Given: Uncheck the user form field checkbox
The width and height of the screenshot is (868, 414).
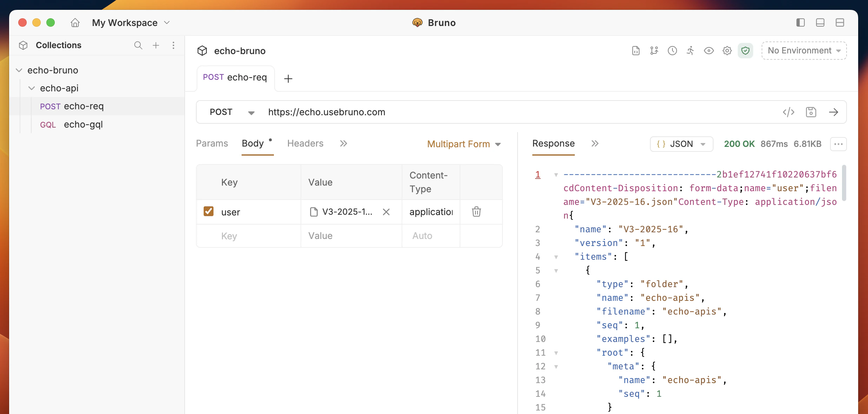Looking at the screenshot, I should tap(209, 211).
